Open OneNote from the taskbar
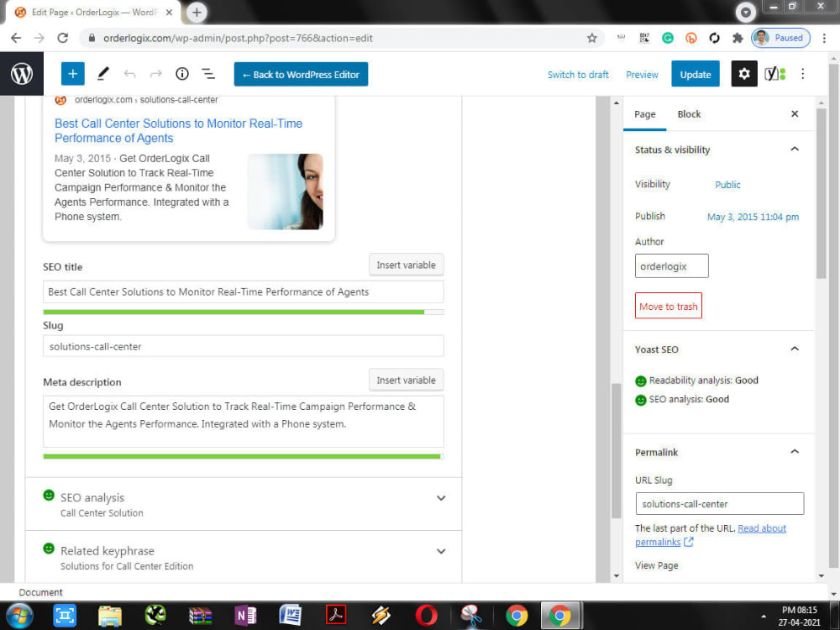Screen dimensions: 840x630 pos(245,616)
